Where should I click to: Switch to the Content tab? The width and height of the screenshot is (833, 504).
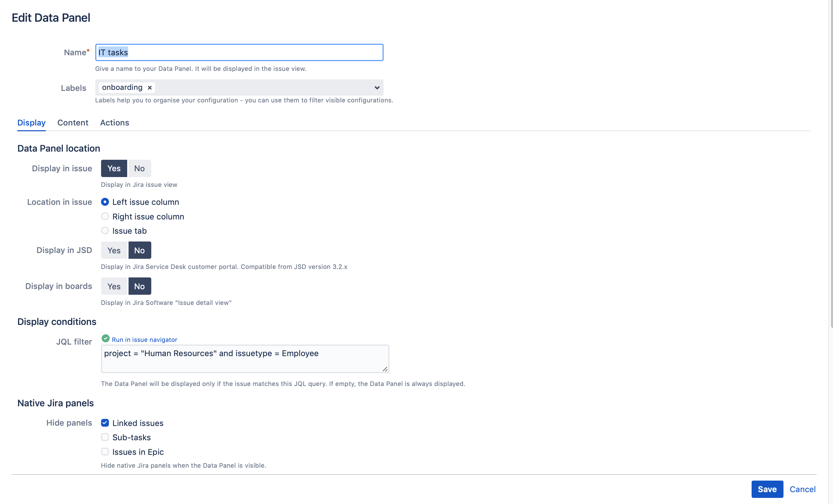tap(73, 123)
